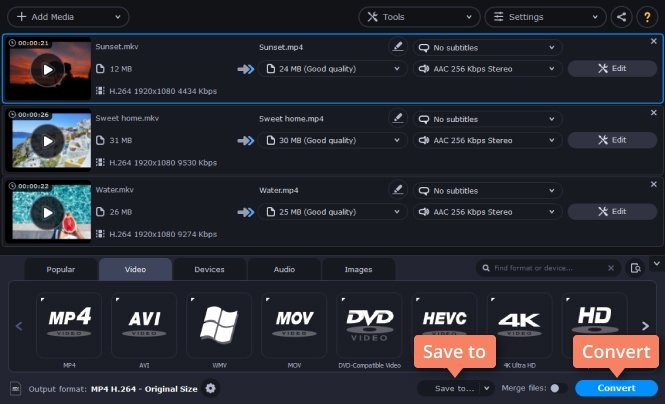Click the share icon
The height and width of the screenshot is (404, 665).
pyautogui.click(x=621, y=17)
